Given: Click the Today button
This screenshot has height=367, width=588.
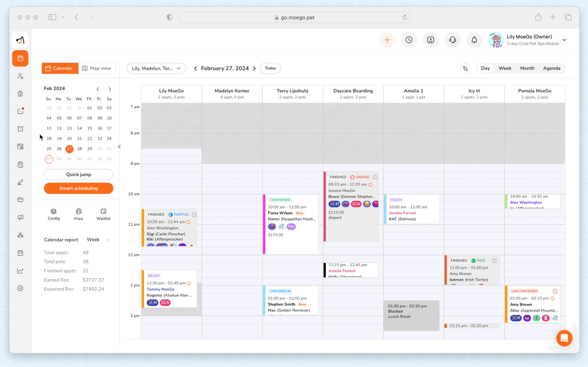Looking at the screenshot, I should [270, 68].
